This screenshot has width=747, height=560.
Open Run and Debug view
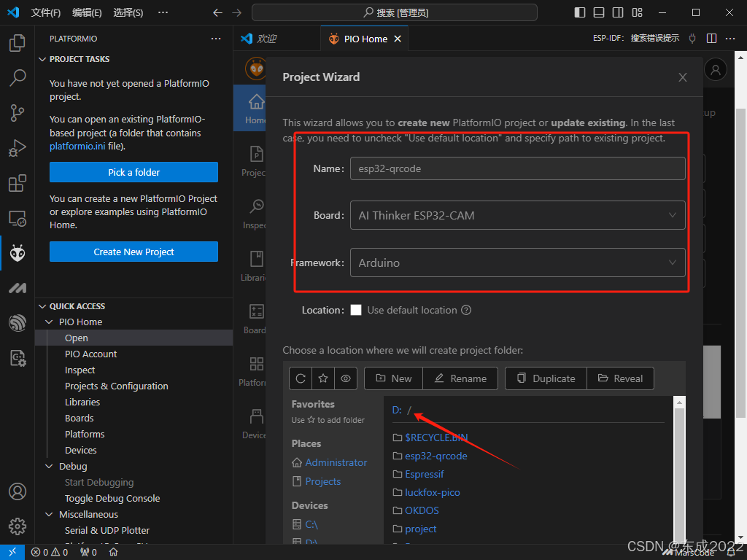click(x=18, y=148)
